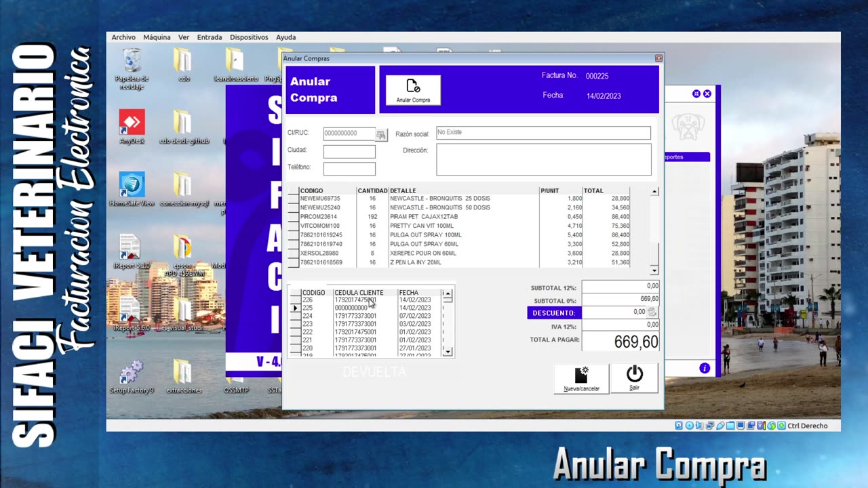Open the extracciones folder

pos(184,377)
